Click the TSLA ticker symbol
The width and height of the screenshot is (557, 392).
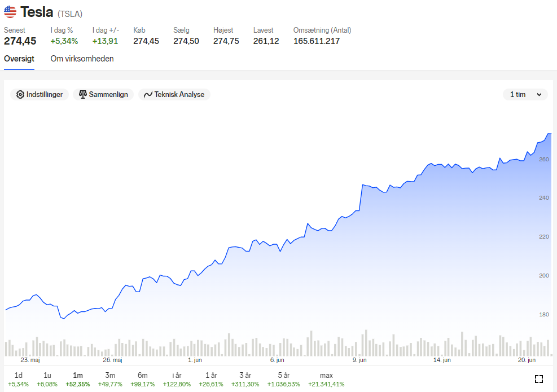[x=70, y=14]
